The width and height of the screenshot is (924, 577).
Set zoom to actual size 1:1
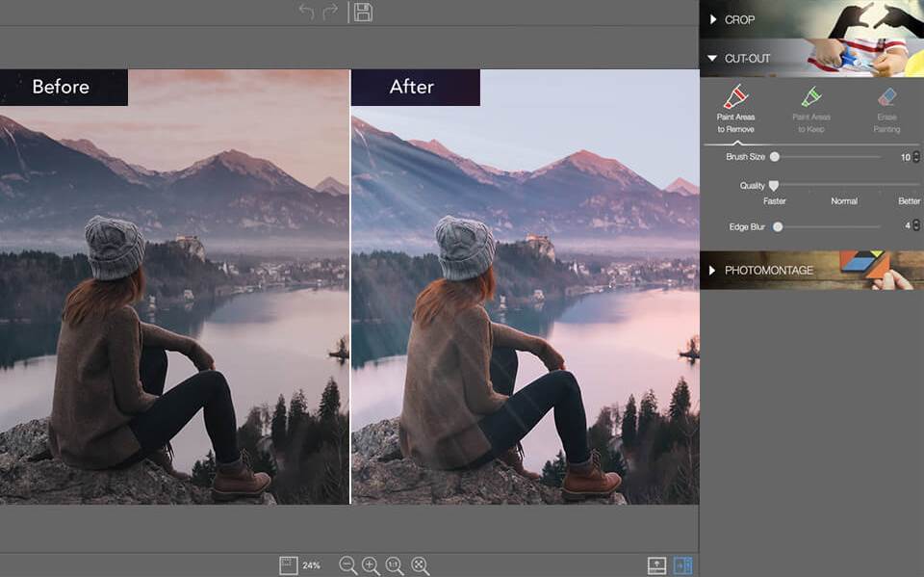[395, 565]
